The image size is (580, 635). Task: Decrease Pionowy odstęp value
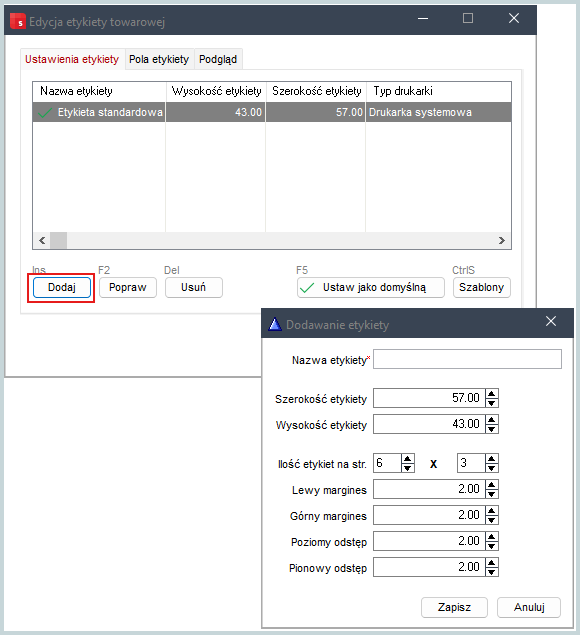click(x=492, y=572)
